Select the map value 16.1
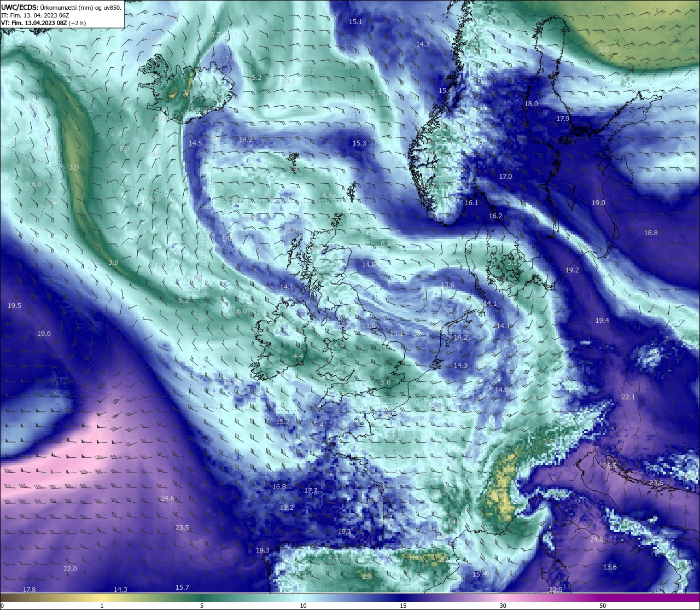This screenshot has height=610, width=700. tap(471, 202)
